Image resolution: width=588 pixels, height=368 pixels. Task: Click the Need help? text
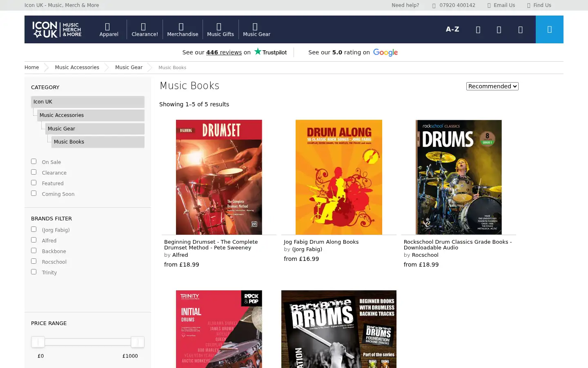[x=405, y=5]
